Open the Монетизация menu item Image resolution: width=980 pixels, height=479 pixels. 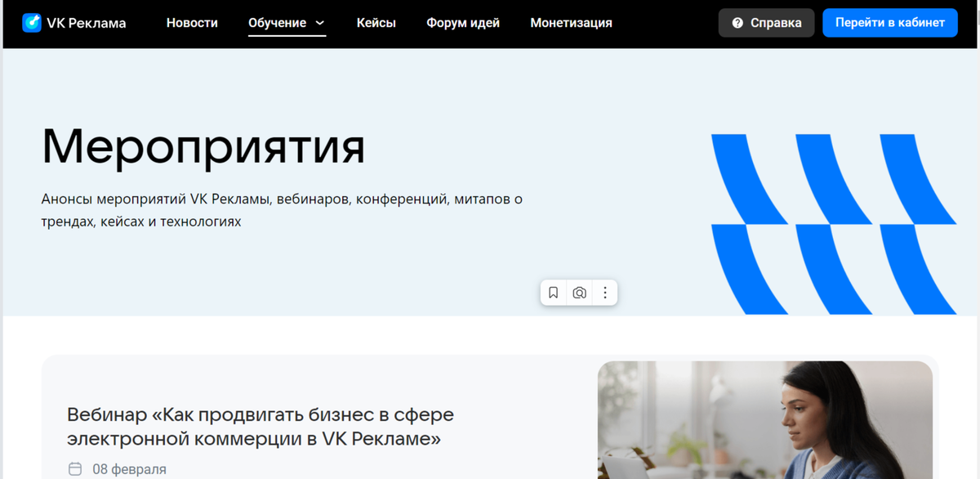click(x=571, y=23)
